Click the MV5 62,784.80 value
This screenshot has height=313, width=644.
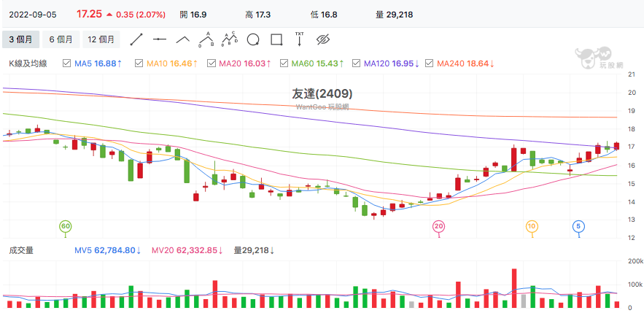[x=108, y=250]
